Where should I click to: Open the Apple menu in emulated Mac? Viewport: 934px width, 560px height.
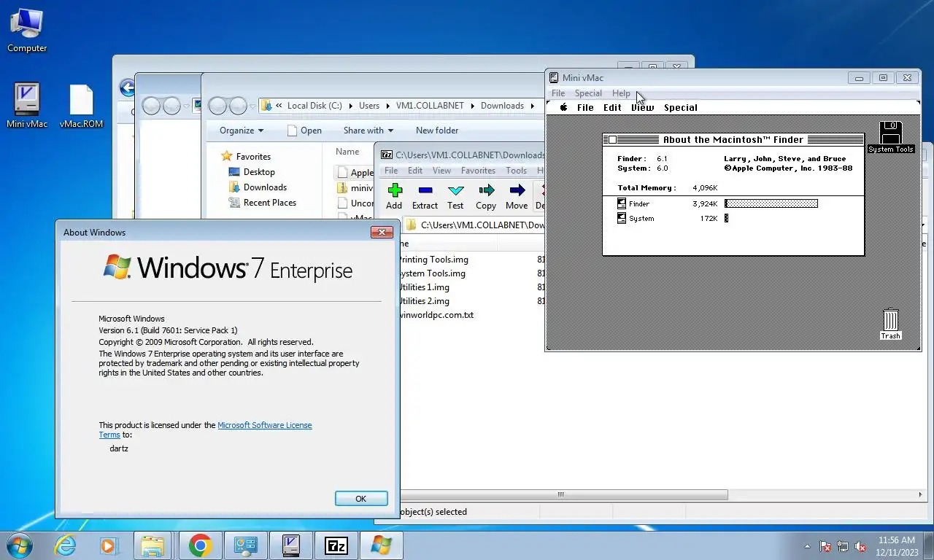(x=563, y=107)
